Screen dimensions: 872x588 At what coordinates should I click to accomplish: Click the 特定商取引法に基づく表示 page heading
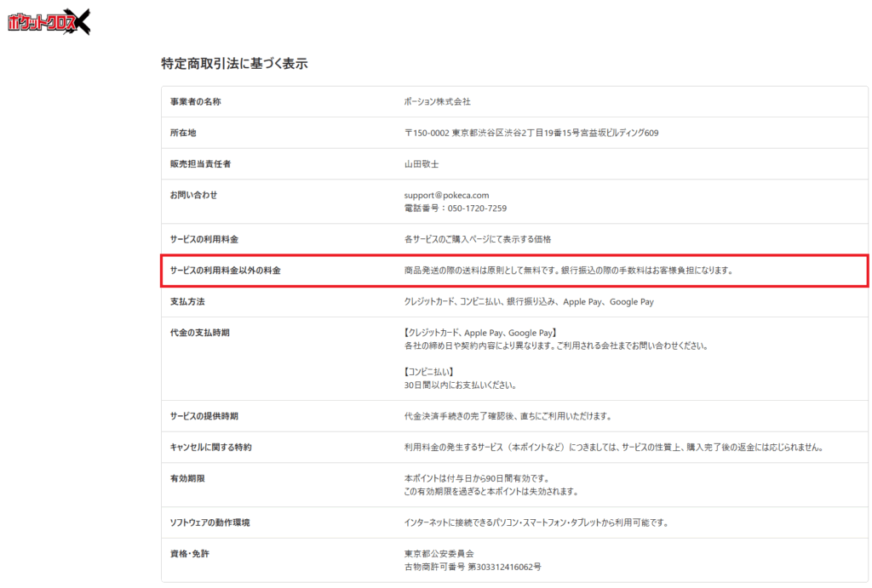click(x=234, y=64)
